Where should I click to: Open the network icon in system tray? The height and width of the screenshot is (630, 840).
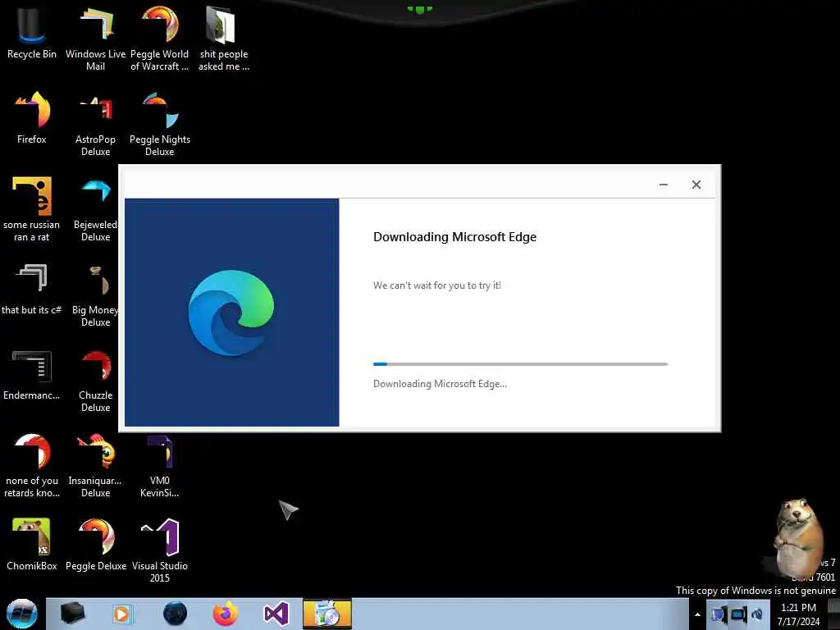click(737, 614)
